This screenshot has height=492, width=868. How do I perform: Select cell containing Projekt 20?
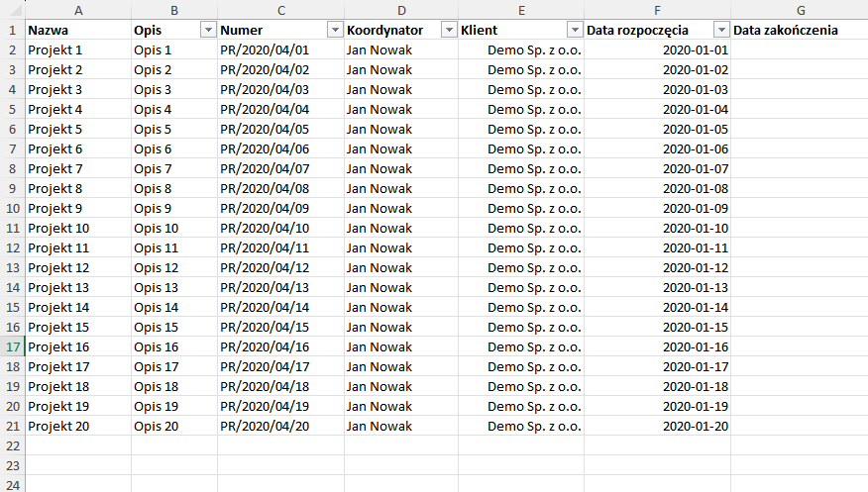tap(78, 427)
